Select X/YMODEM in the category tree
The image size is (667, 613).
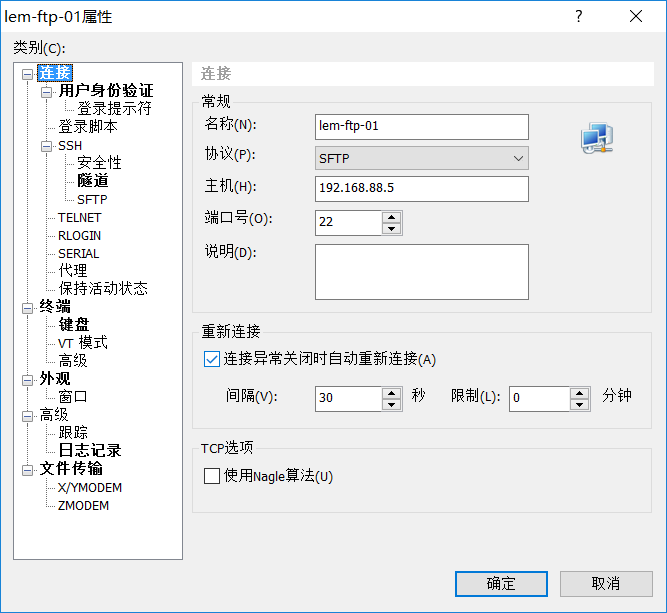pos(90,488)
